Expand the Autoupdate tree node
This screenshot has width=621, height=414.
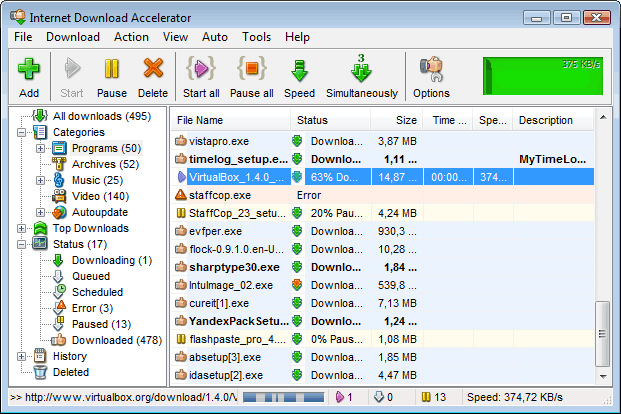click(40, 212)
